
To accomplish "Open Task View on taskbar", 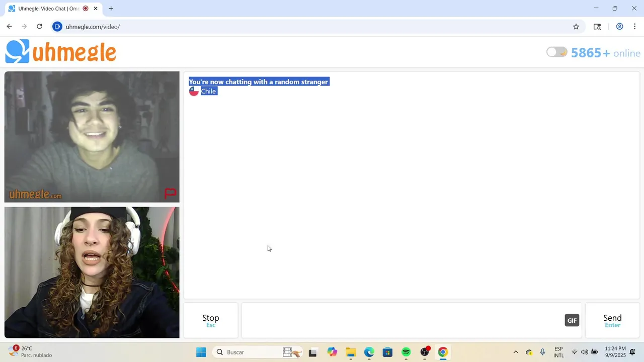I will 312,352.
